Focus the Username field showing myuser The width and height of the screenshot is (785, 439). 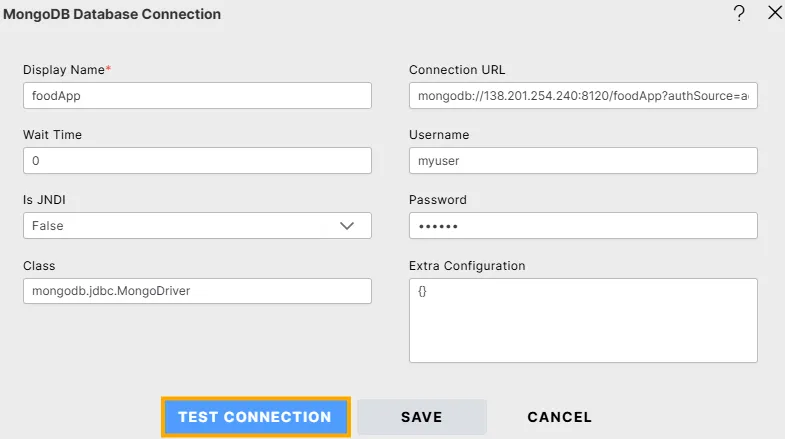click(583, 160)
